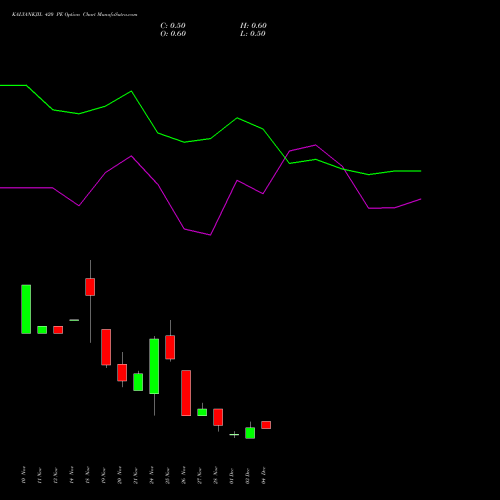
Task: Click the '20 Nov' date label
Action: coord(119,475)
